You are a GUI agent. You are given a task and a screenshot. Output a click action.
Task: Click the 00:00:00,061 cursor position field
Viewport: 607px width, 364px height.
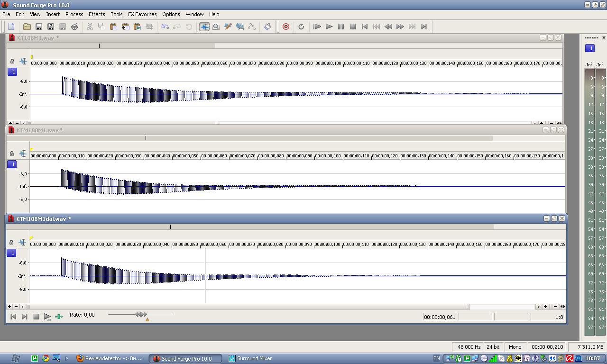tap(440, 317)
